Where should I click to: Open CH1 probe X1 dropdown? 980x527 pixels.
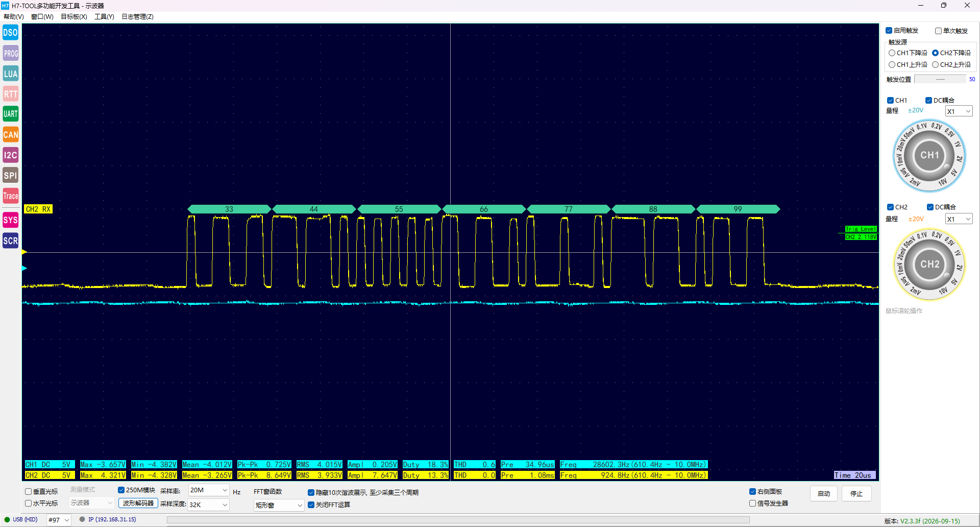(x=959, y=111)
